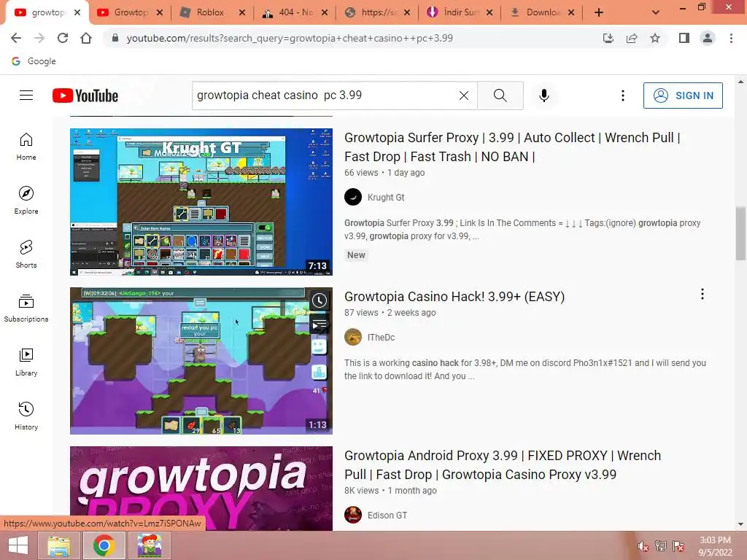The image size is (747, 560).
Task: Add Casino Hack video to Watch later
Action: [320, 300]
